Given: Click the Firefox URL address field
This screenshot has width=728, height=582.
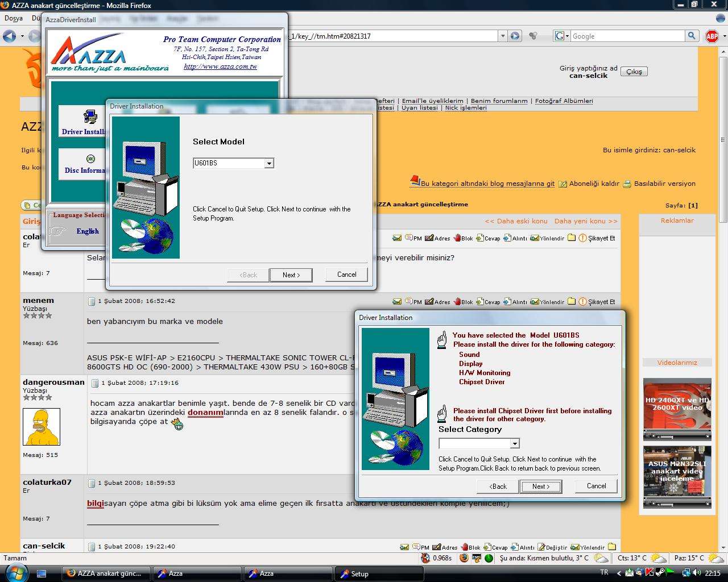Looking at the screenshot, I should (x=392, y=36).
